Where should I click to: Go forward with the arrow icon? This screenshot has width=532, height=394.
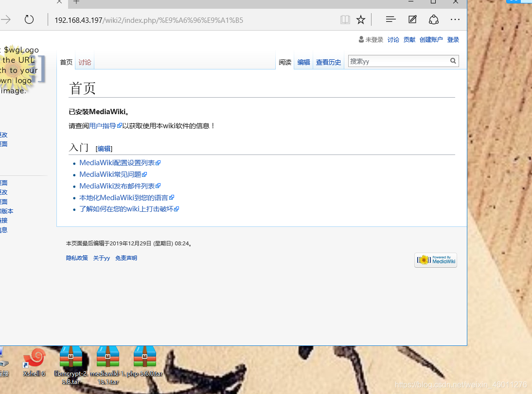(x=6, y=19)
